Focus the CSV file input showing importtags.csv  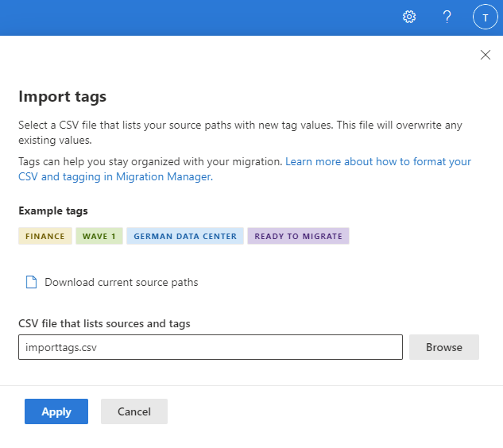211,347
